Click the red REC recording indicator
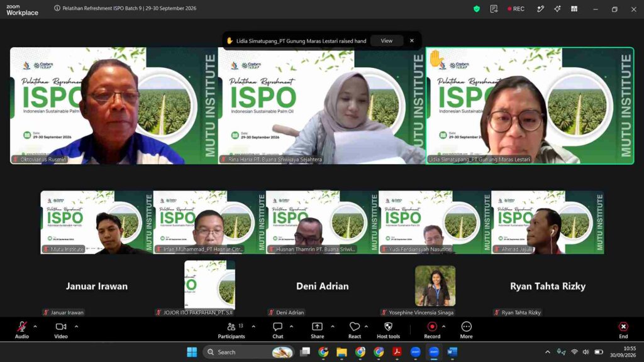The width and height of the screenshot is (644, 362). click(516, 9)
